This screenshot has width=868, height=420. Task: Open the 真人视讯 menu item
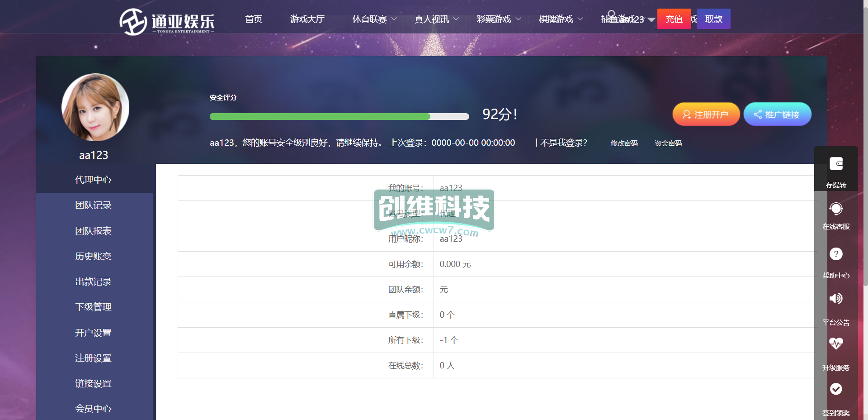click(432, 19)
